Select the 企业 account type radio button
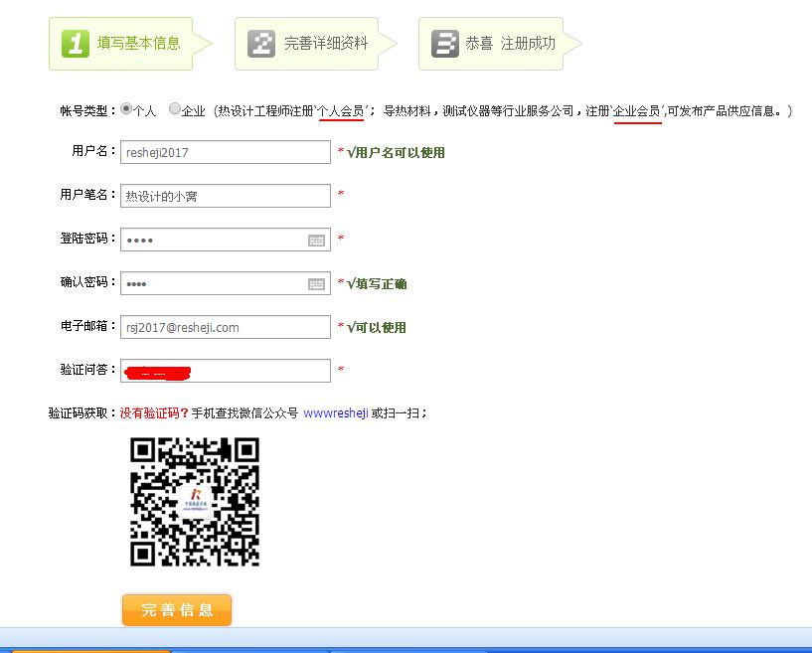The height and width of the screenshot is (653, 812). pos(175,109)
